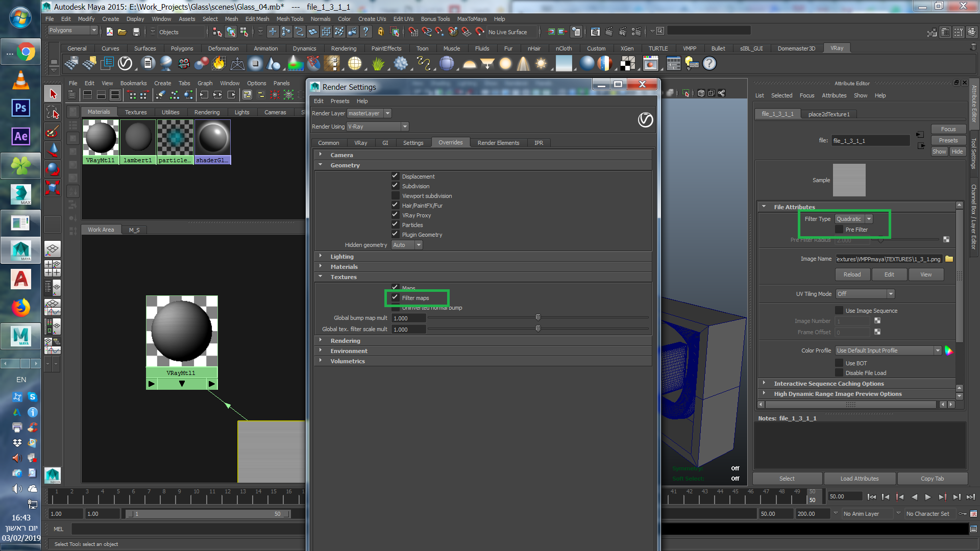The image size is (980, 551).
Task: Click the folder icon next to Image Name
Action: [x=949, y=259]
